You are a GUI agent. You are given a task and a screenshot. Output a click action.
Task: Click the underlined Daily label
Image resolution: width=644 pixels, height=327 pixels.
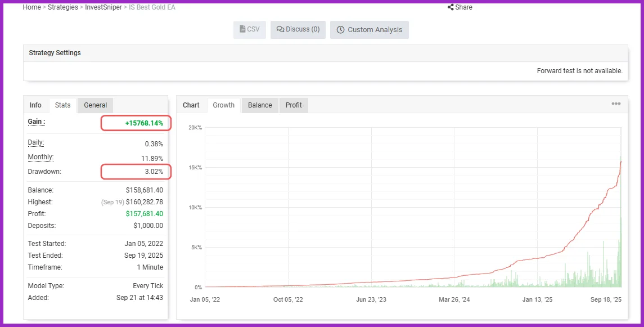pyautogui.click(x=35, y=143)
